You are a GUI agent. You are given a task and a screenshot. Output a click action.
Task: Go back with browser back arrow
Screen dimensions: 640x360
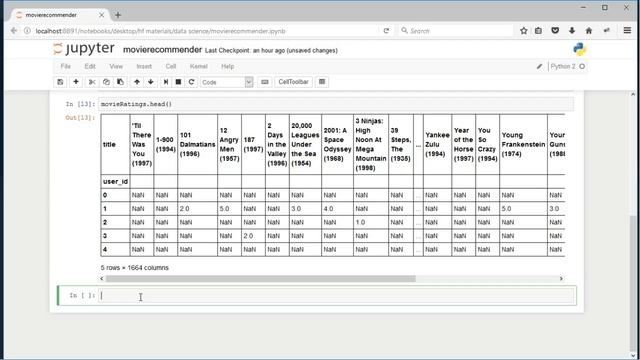tap(14, 31)
